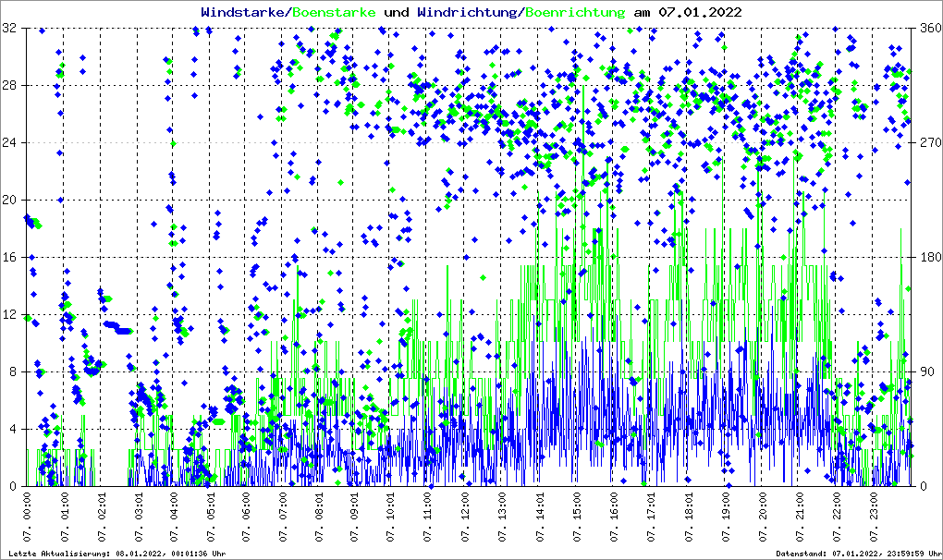Click the 180 degree label on right axis
The height and width of the screenshot is (560, 943).
(927, 258)
